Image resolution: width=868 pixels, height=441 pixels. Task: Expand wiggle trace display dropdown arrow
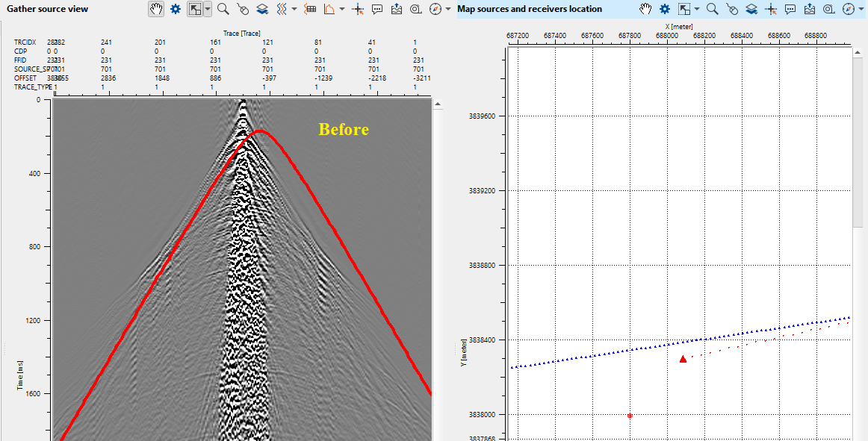tap(294, 9)
